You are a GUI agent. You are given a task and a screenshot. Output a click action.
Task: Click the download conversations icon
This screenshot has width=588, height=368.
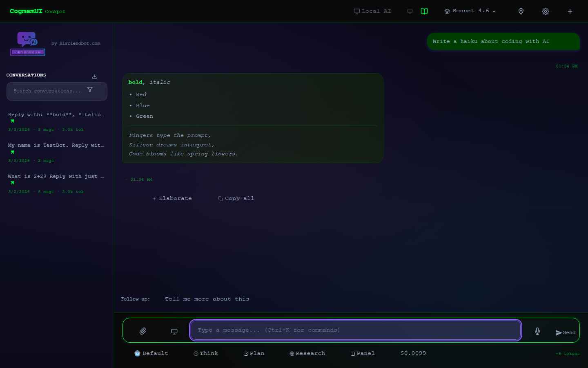tap(95, 76)
